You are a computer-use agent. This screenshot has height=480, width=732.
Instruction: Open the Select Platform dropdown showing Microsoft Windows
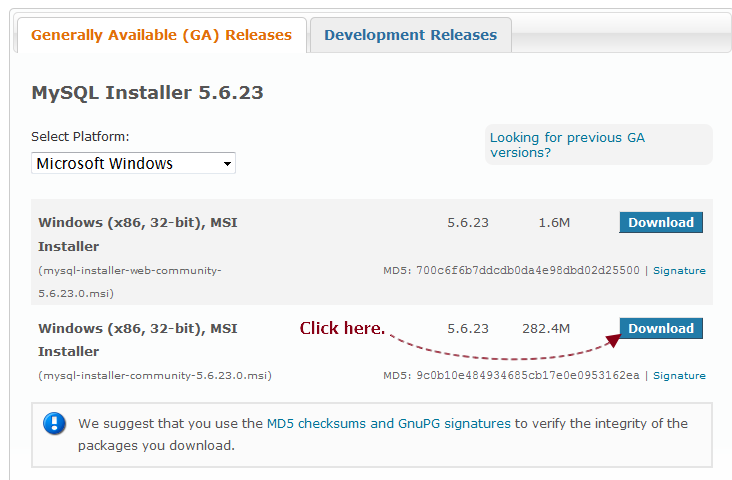point(133,163)
